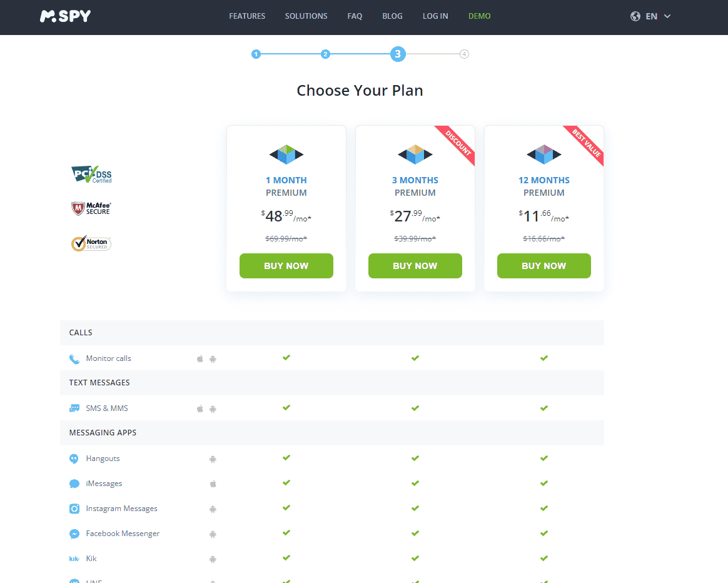Click the Android icon beside Kik

213,559
